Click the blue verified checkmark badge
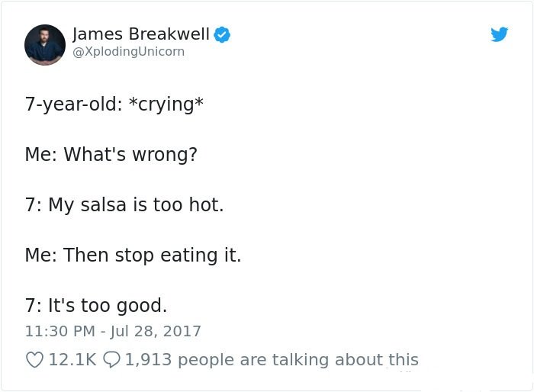Image resolution: width=534 pixels, height=392 pixels. click(222, 34)
